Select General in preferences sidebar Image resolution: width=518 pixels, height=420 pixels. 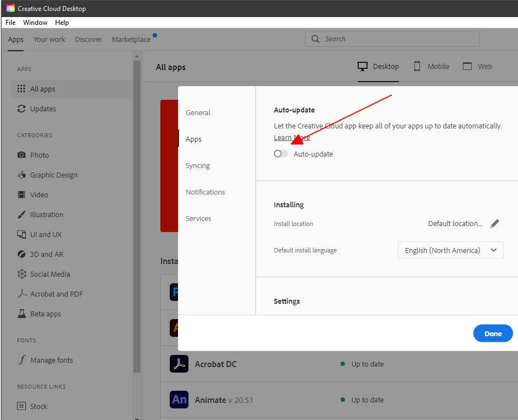coord(198,112)
